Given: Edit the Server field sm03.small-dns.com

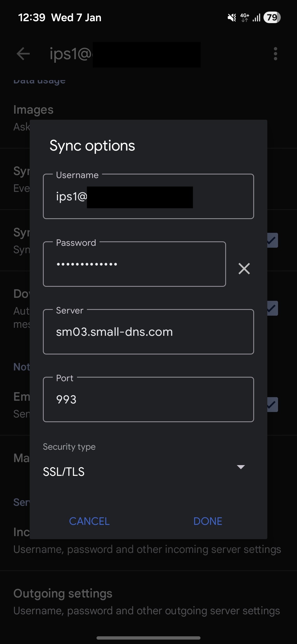Looking at the screenshot, I should pos(148,332).
